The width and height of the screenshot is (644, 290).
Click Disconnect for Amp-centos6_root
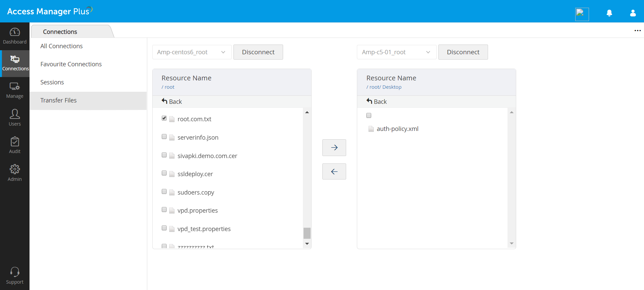point(258,52)
